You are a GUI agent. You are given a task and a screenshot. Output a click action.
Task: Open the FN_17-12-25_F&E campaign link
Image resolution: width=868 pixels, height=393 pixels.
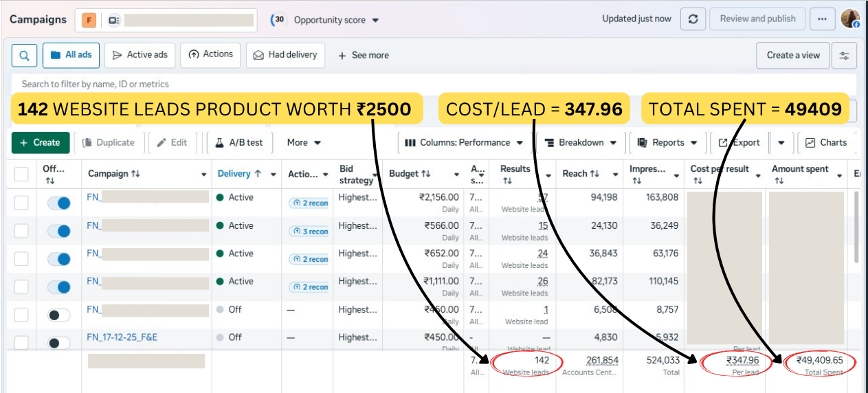(122, 337)
